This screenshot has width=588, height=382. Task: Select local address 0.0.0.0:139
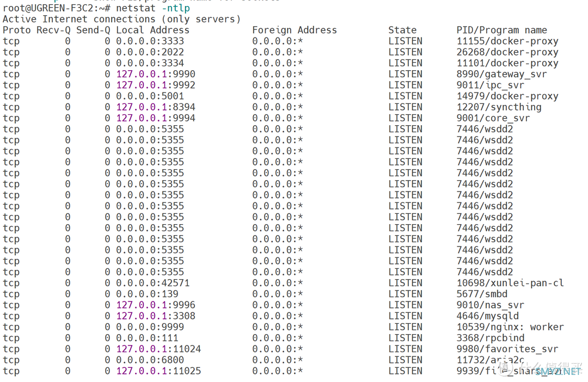tap(147, 293)
